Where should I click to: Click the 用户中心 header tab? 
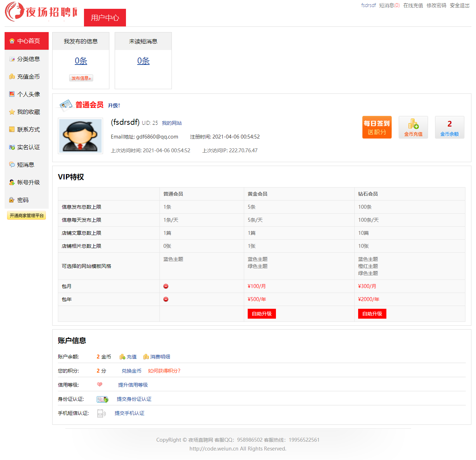click(x=105, y=18)
